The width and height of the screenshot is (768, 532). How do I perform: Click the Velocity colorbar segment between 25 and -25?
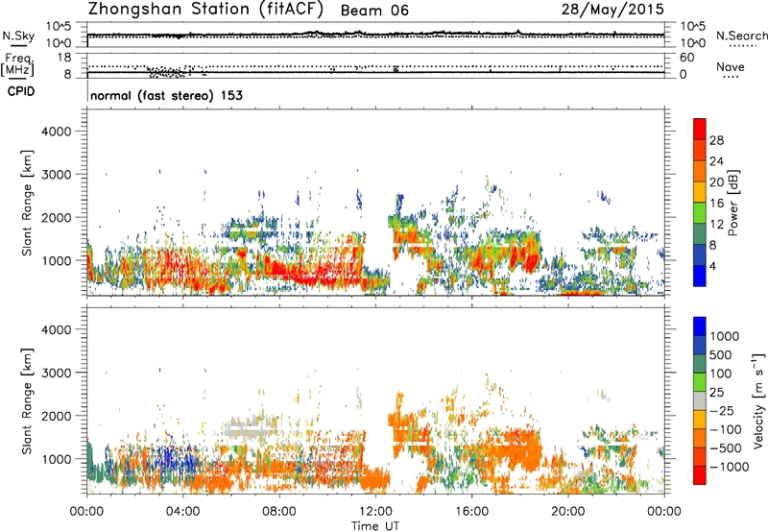click(x=700, y=401)
